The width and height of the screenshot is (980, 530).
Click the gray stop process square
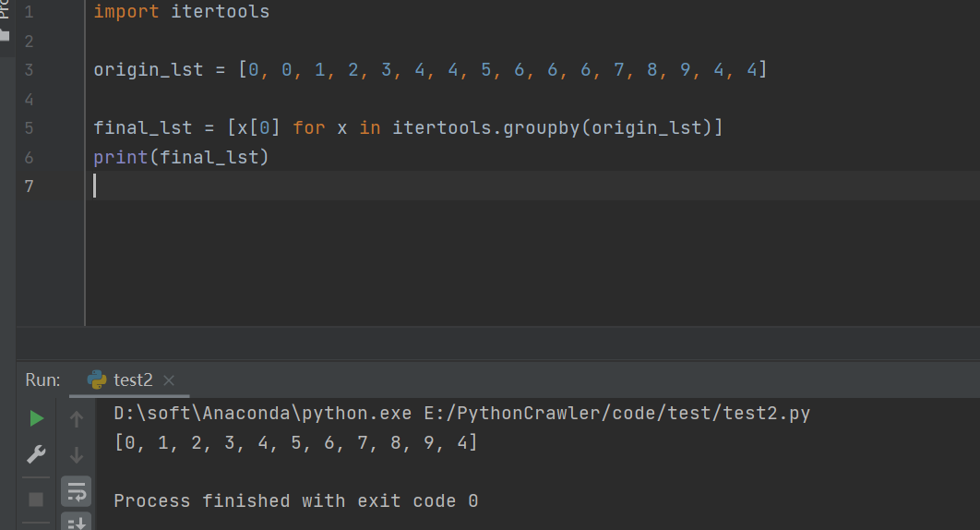[36, 500]
